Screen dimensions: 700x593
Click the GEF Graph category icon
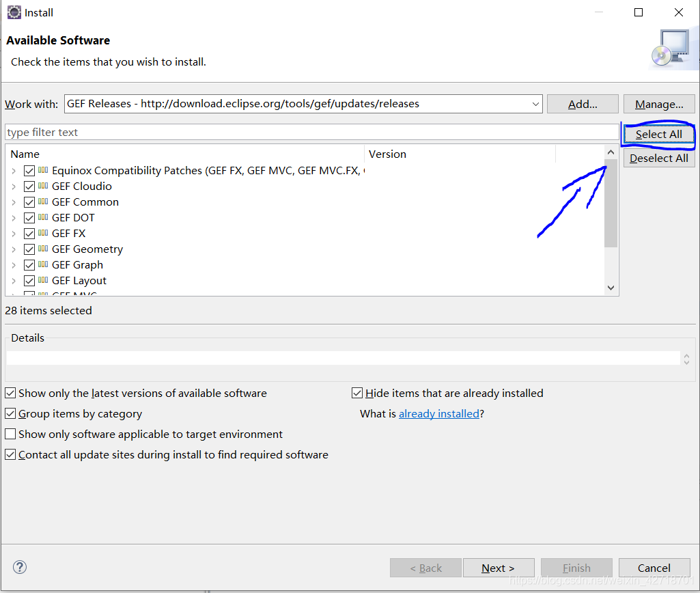click(x=43, y=264)
